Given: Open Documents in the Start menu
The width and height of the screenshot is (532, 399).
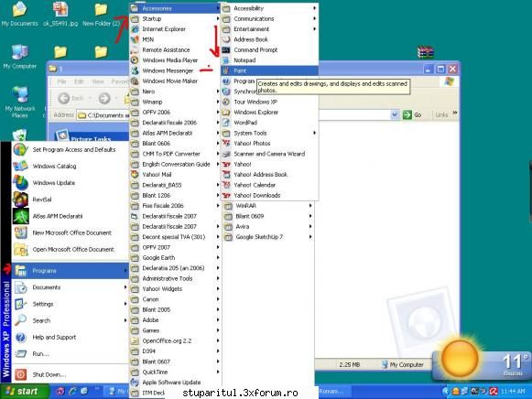Looking at the screenshot, I should pos(71,287).
